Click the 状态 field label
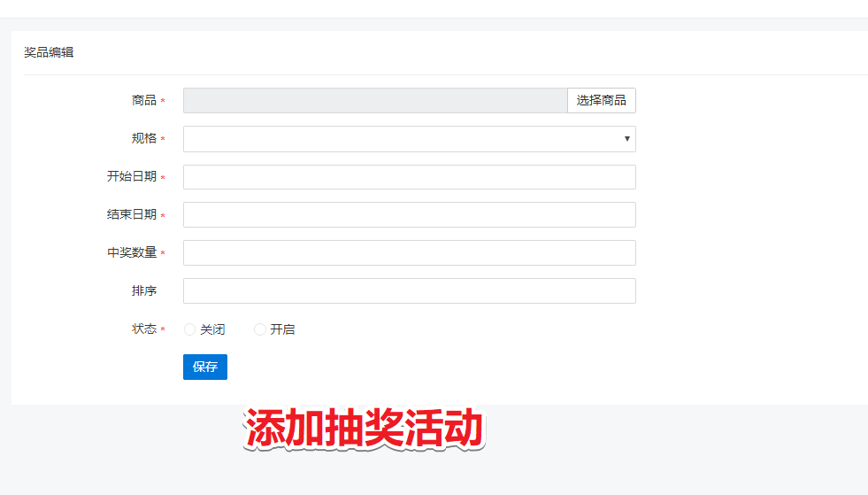868x495 pixels. 144,329
